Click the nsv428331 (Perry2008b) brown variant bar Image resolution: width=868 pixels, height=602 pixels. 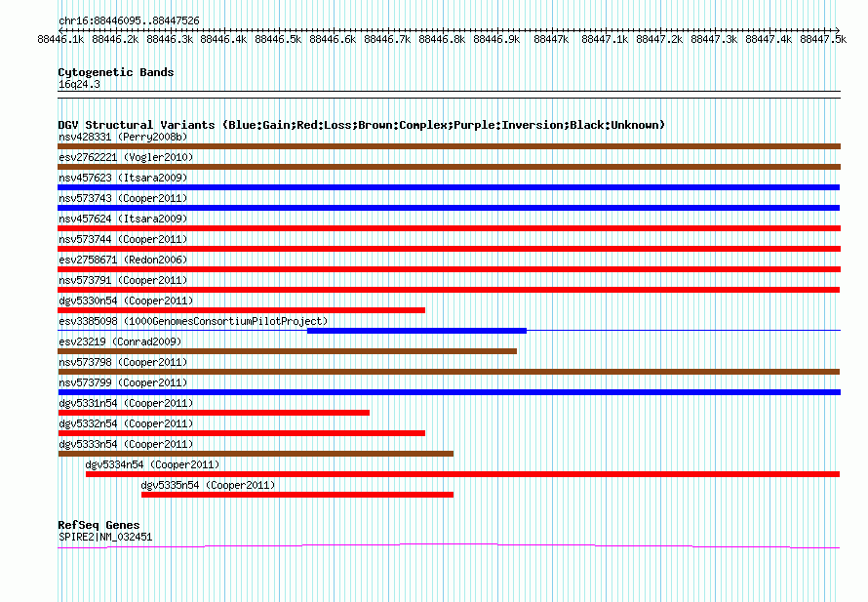[449, 146]
